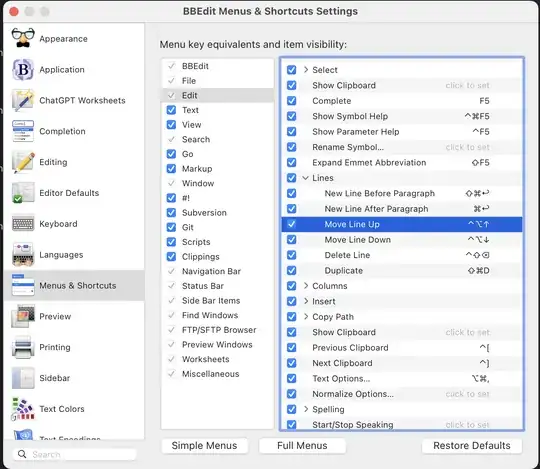Select the Text Options… row
The image size is (540, 469).
coord(402,379)
